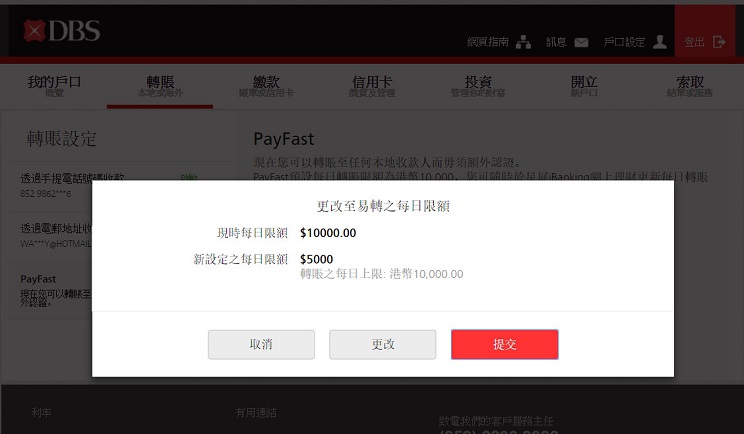Click the 更改 edit button
Viewport: 744px width, 434px height.
pos(382,344)
